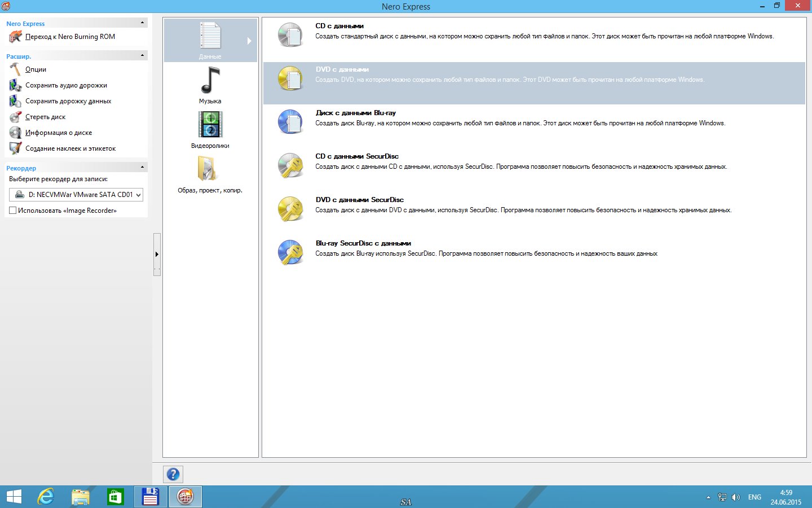Click the Опции link

(x=36, y=69)
